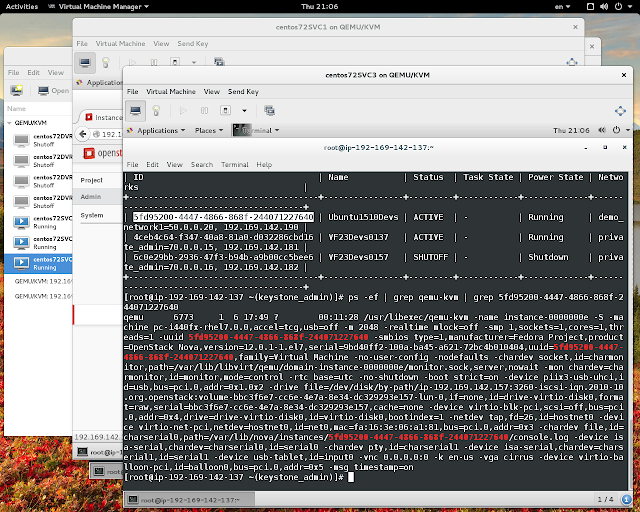This screenshot has width=640, height=512.
Task: Expand shutdown options arrow in centos72SVC3 toolbar
Action: pos(244,110)
